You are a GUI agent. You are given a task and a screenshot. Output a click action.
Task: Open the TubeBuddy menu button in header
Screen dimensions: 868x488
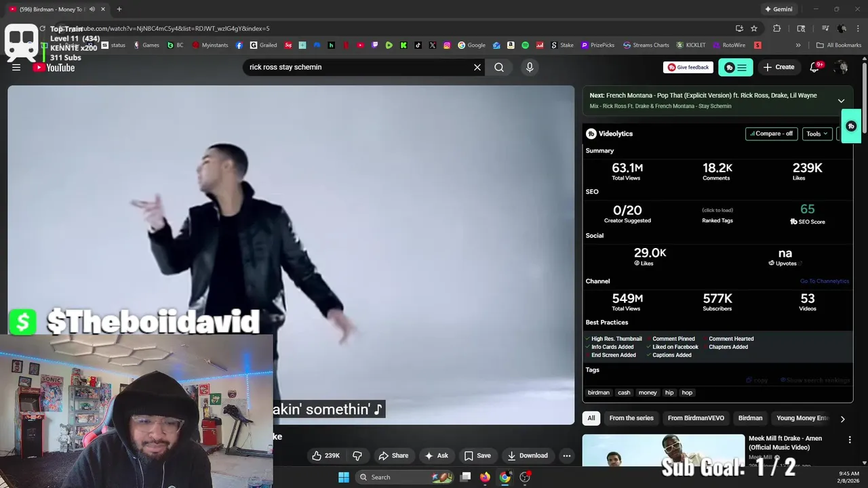point(736,67)
